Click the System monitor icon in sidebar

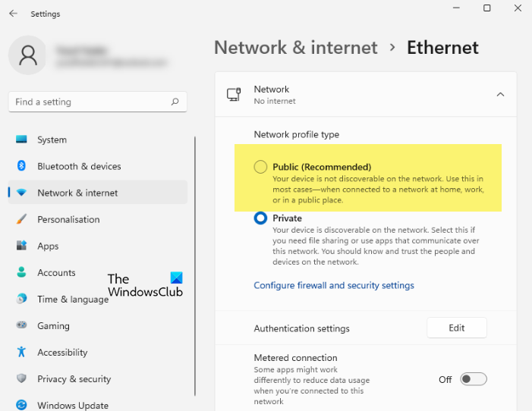(x=21, y=140)
